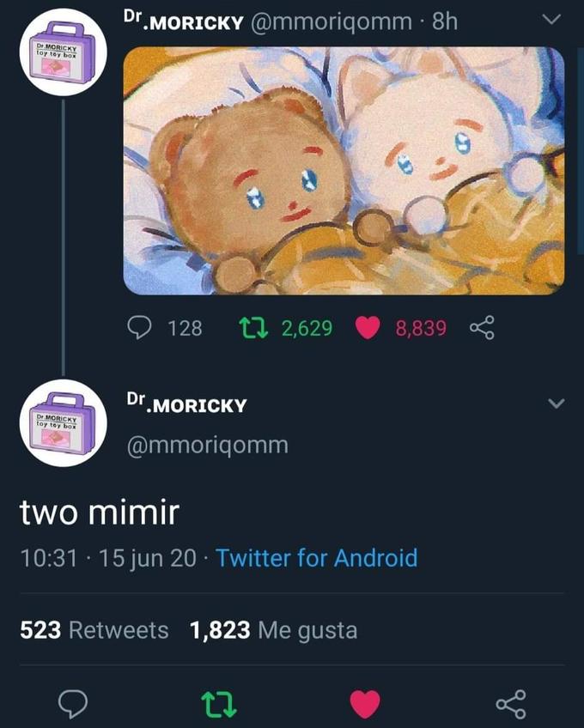Viewport: 584px width, 728px height.
Task: View the 1,823 Me gusta list
Action: [x=273, y=630]
